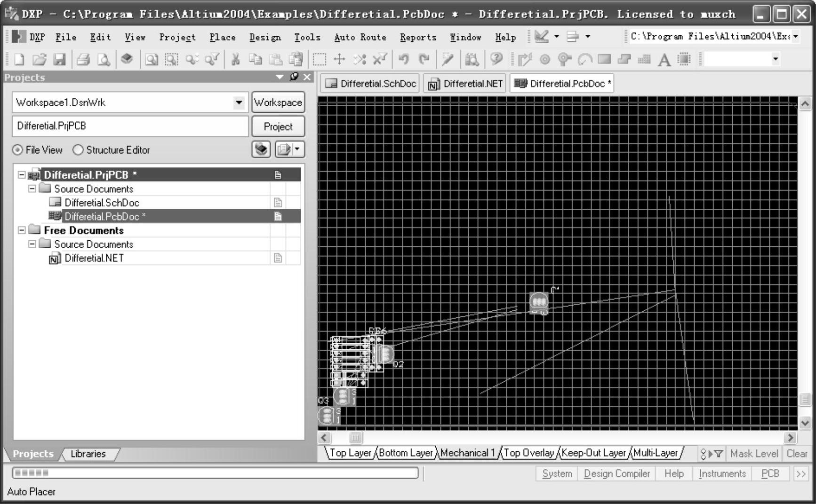Click the Paste clipboard icon
The height and width of the screenshot is (504, 816).
pyautogui.click(x=276, y=59)
